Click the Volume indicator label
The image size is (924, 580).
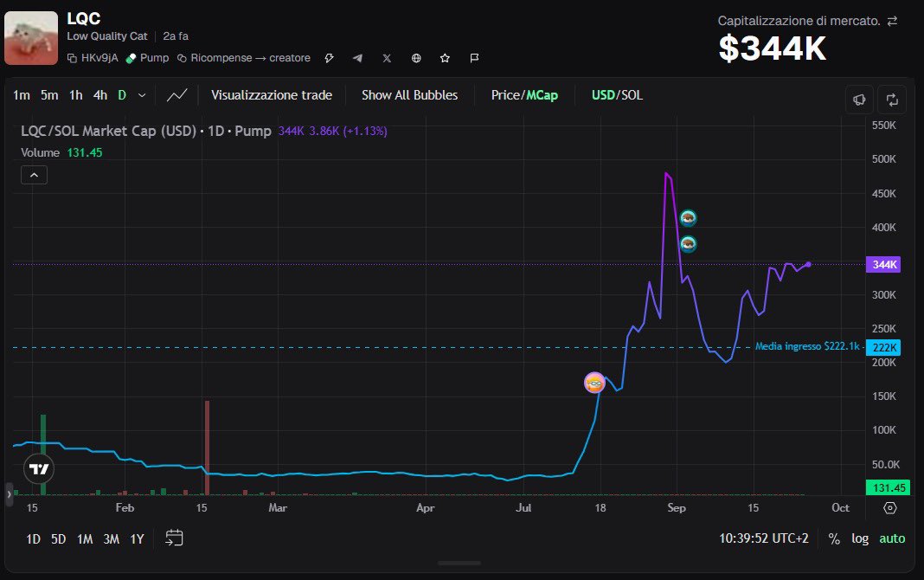pos(40,152)
